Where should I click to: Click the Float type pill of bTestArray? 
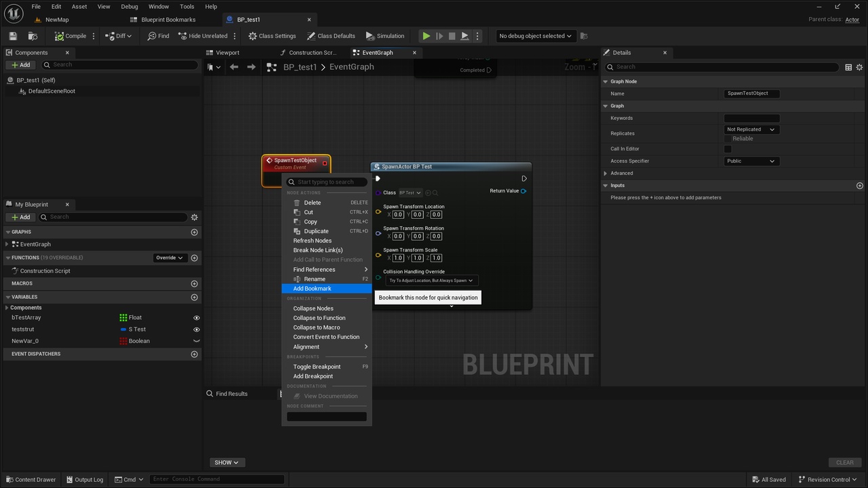pyautogui.click(x=131, y=317)
